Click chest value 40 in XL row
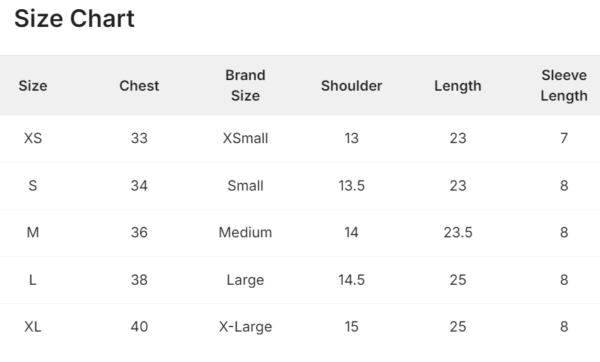 [x=139, y=327]
